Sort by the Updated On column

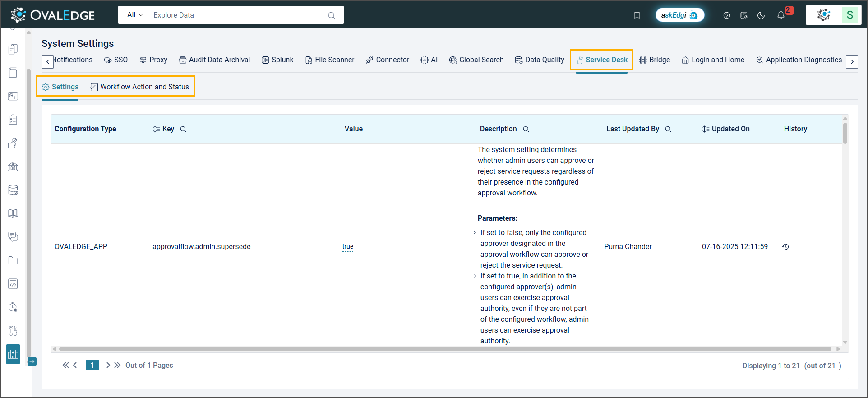point(706,129)
